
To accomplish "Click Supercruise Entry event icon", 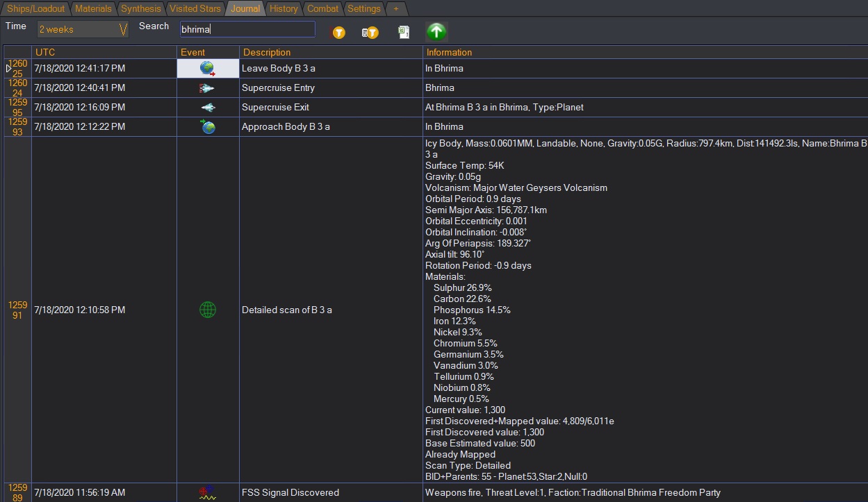I will 208,88.
